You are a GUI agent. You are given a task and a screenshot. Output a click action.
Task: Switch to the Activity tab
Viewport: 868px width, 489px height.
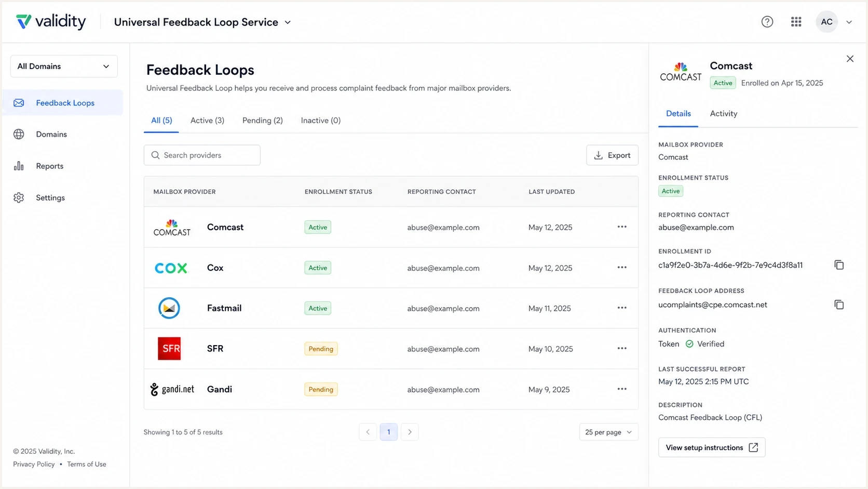[x=724, y=114]
